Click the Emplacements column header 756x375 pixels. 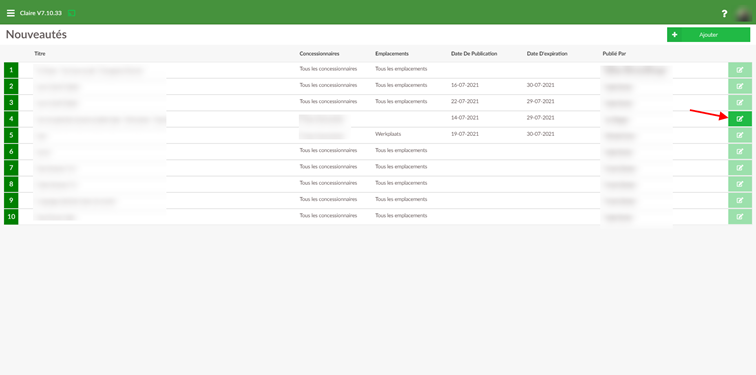tap(392, 54)
